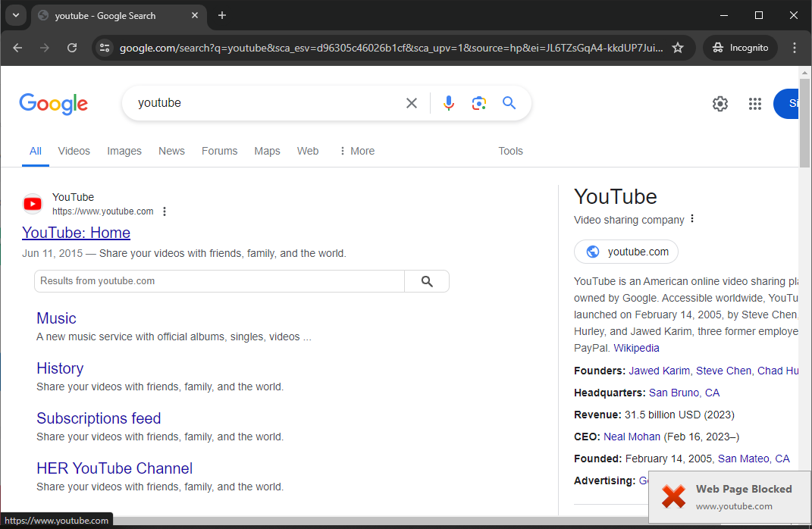
Task: Open Neal Mohan CEO link
Action: 632,437
